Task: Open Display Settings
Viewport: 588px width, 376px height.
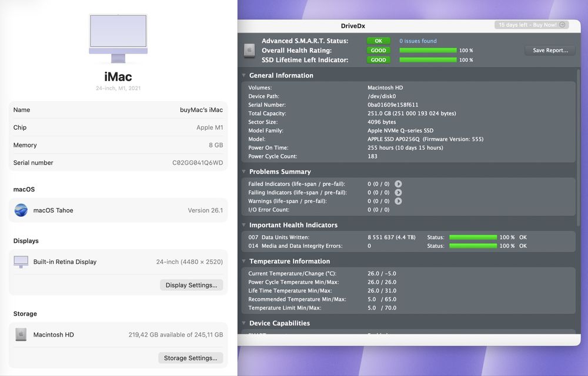Action: pyautogui.click(x=191, y=285)
